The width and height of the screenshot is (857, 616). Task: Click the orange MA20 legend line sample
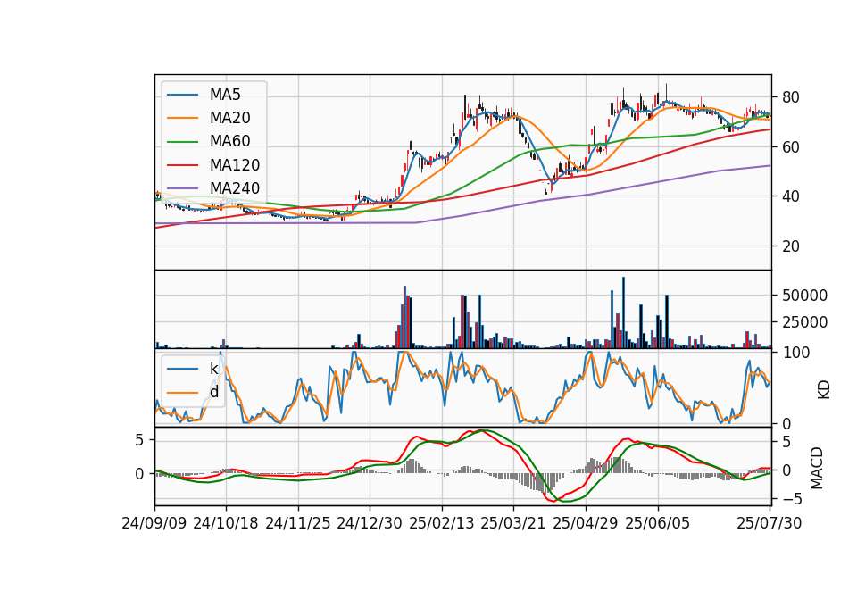[182, 118]
